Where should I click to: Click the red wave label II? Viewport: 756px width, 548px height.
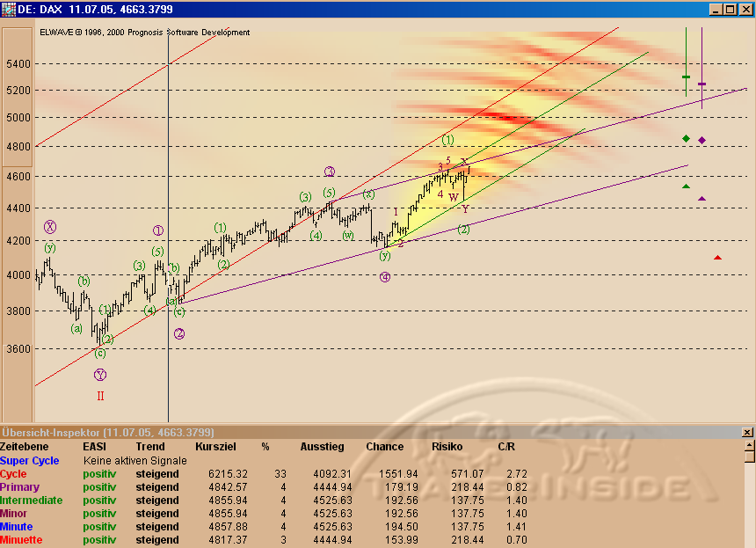[x=100, y=396]
